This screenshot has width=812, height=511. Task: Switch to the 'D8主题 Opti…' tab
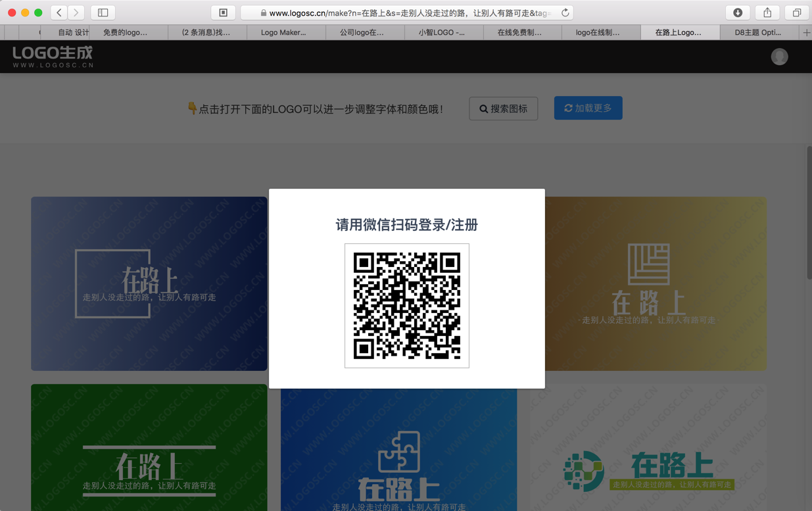point(759,32)
